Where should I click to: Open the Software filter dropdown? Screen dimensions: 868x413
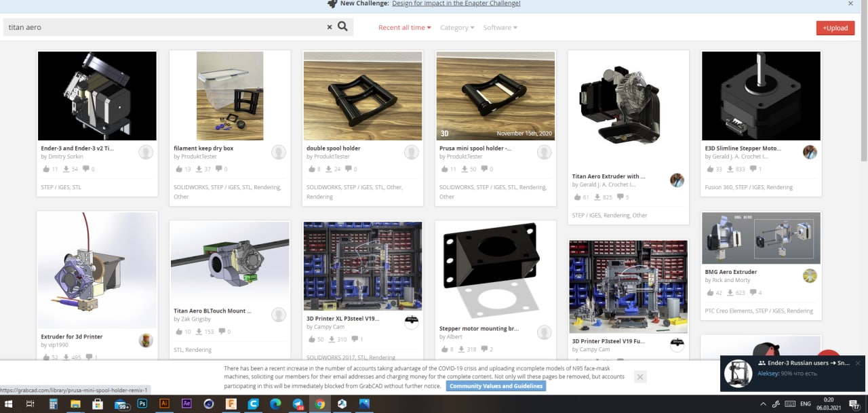pos(500,27)
